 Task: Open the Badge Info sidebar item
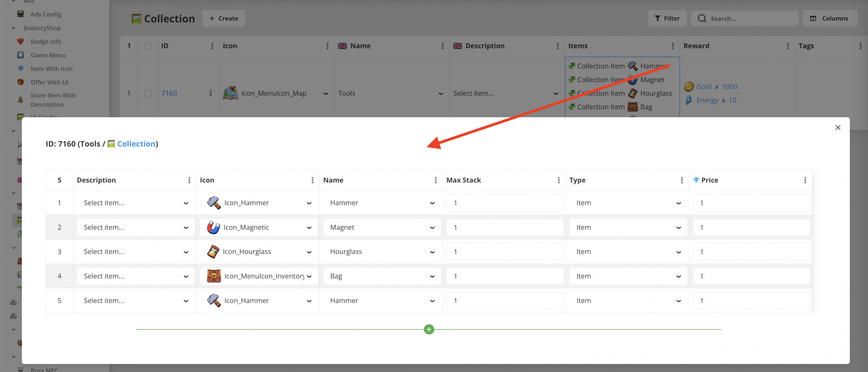point(46,41)
